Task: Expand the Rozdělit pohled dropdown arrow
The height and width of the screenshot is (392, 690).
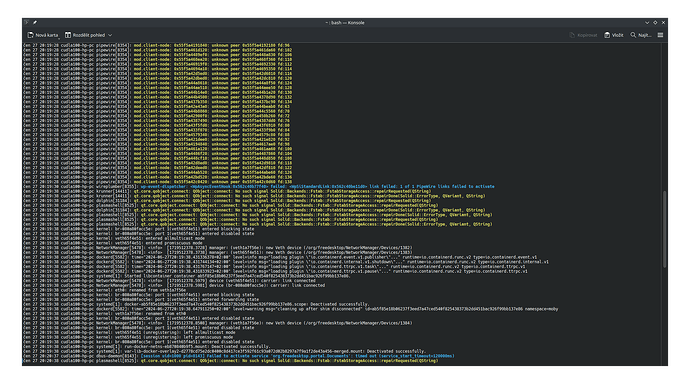Action: click(x=110, y=35)
